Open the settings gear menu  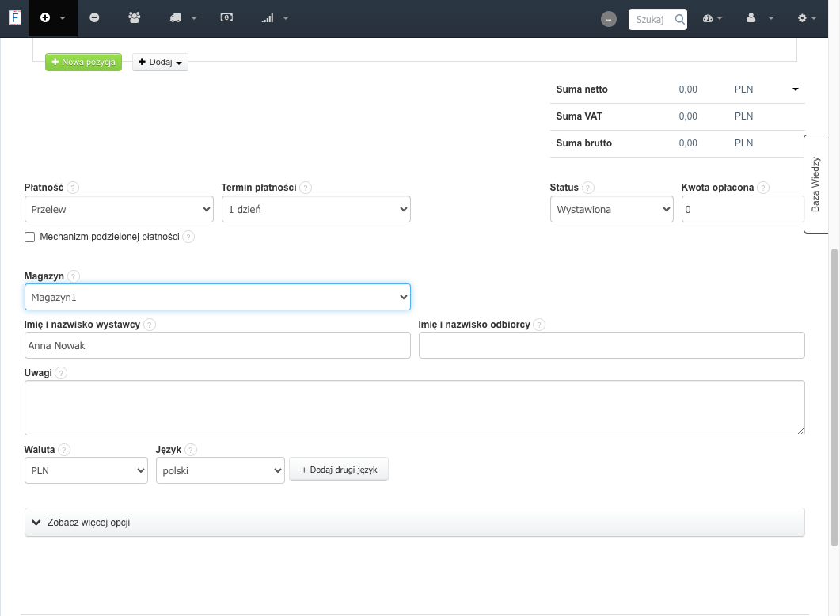pos(806,18)
